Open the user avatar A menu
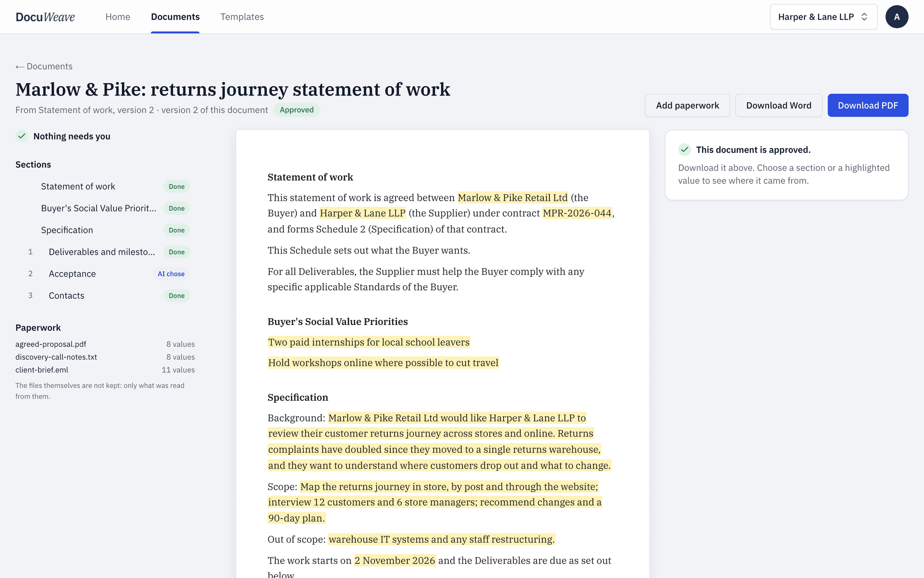The width and height of the screenshot is (924, 578). tap(897, 17)
